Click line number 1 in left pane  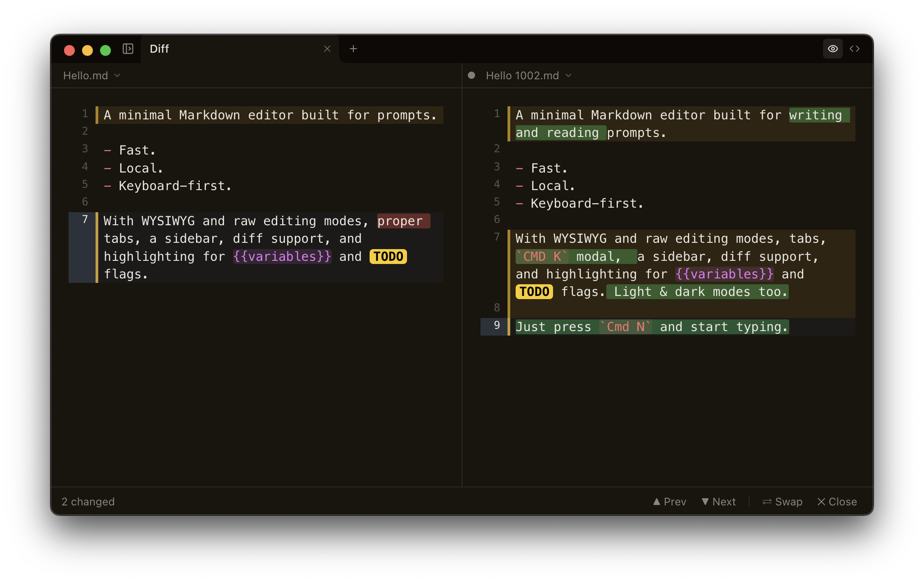85,114
